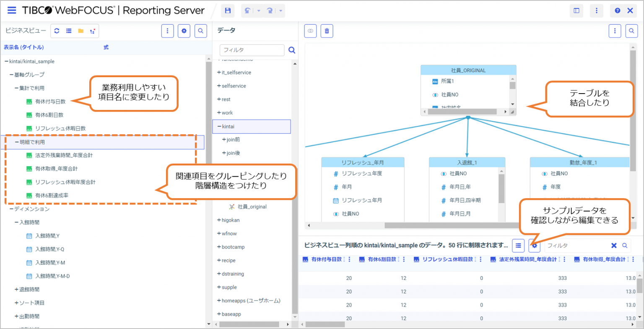Open the hamburger menu at the top left
Viewport: 644px width, 329px height.
click(12, 10)
